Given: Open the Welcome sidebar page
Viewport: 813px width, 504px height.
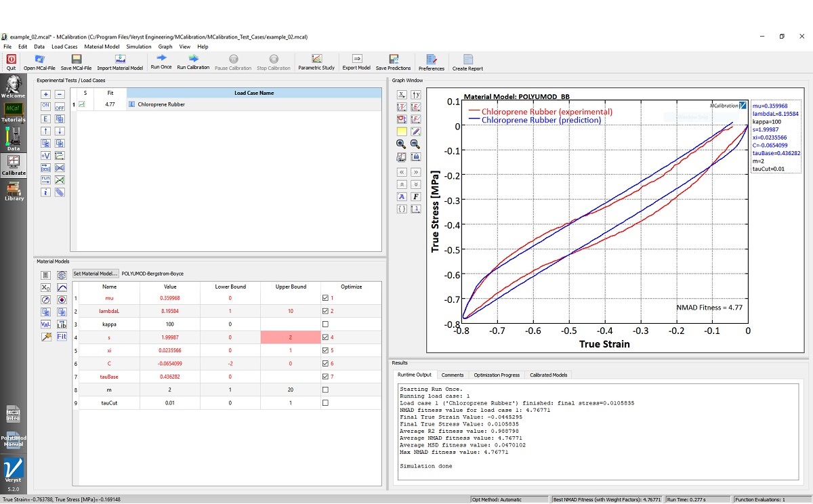Looking at the screenshot, I should [x=12, y=88].
